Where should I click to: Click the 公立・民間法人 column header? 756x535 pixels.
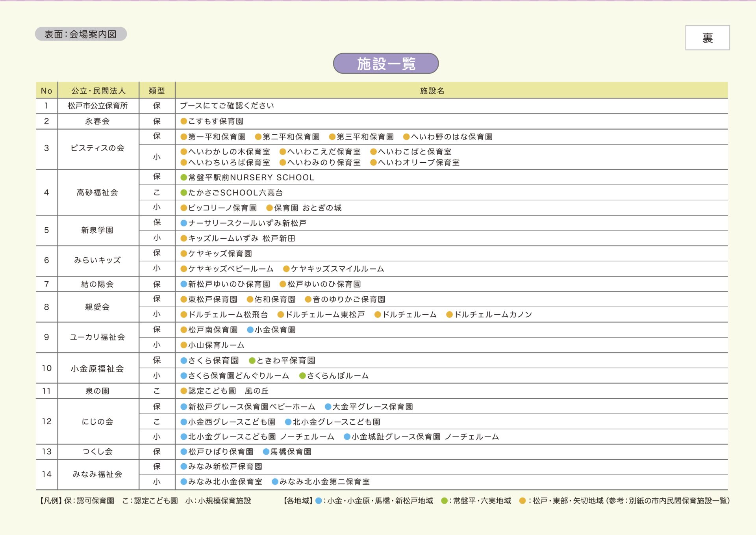[x=98, y=91]
